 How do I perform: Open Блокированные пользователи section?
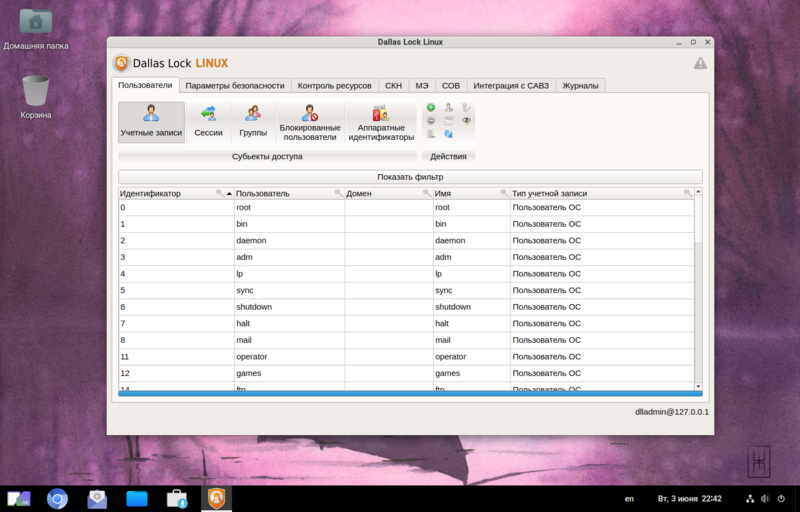[309, 121]
